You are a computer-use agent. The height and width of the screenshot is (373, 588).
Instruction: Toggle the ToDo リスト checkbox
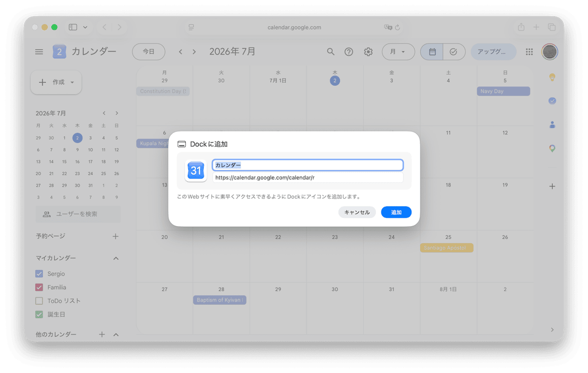[x=39, y=301]
